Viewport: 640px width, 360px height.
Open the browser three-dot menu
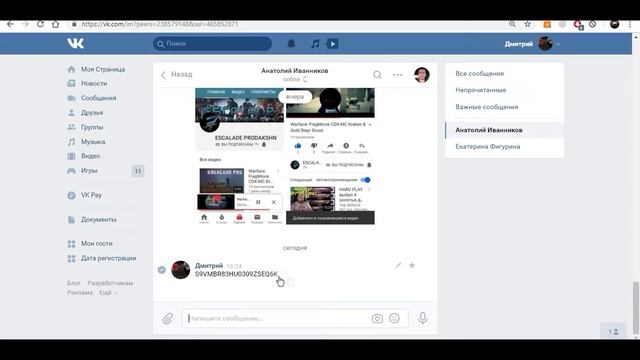pos(630,24)
